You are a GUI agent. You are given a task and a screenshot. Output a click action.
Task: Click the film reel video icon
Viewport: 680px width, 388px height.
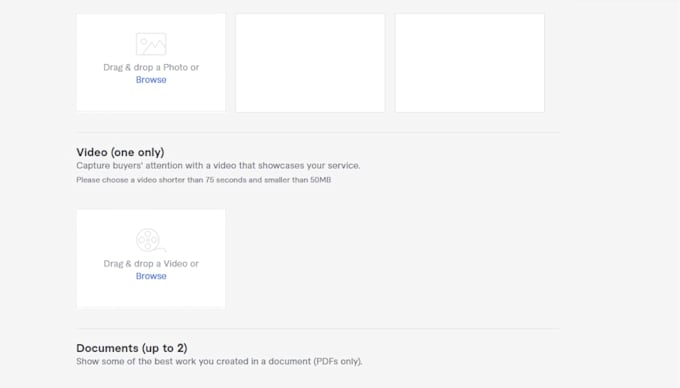pyautogui.click(x=151, y=240)
